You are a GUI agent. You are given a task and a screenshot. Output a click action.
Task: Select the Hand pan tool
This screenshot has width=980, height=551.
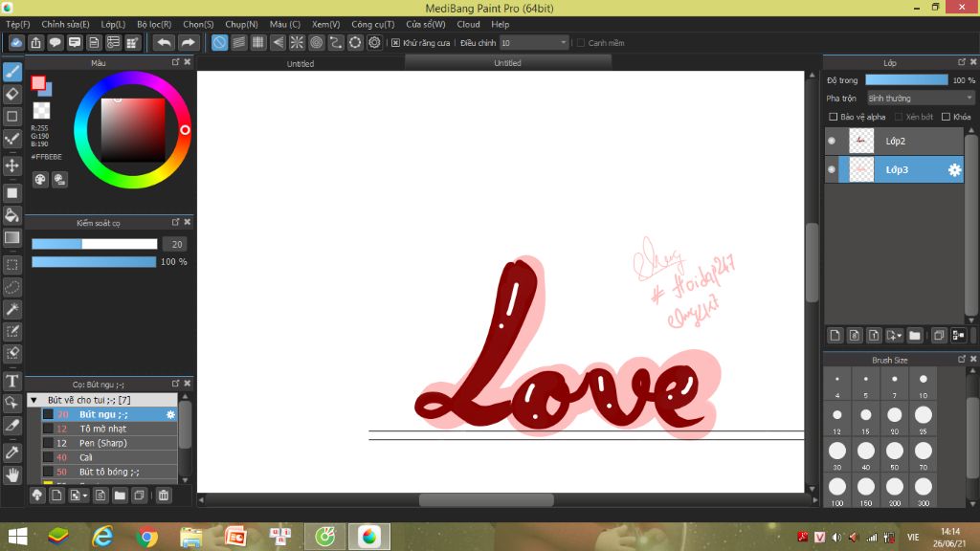(x=12, y=475)
